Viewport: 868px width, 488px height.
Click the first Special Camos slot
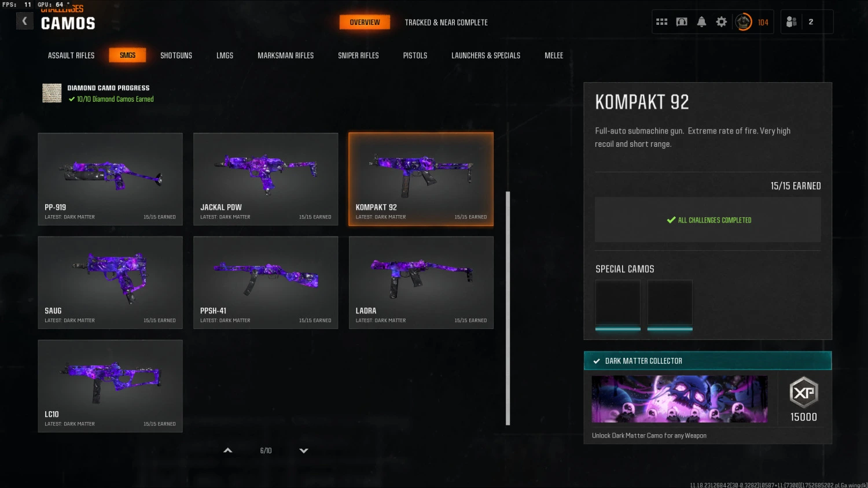[x=618, y=305]
